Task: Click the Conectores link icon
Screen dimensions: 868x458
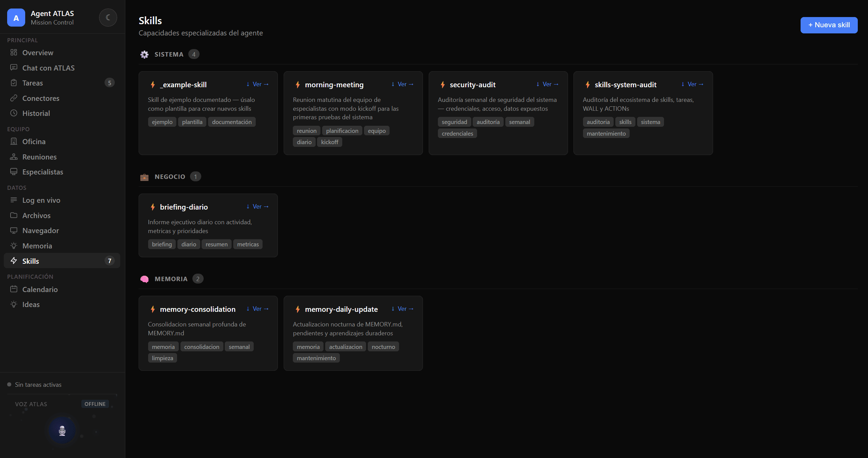Action: 14,98
